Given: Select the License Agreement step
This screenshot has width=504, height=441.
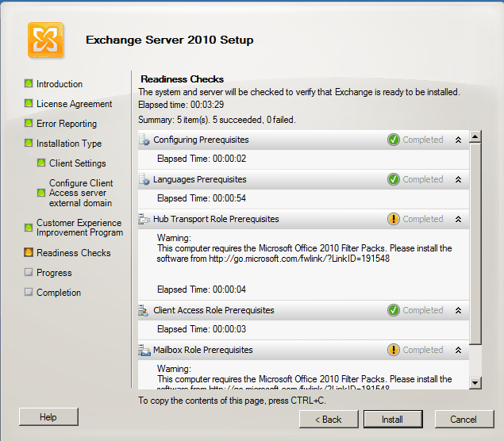Looking at the screenshot, I should tap(75, 104).
